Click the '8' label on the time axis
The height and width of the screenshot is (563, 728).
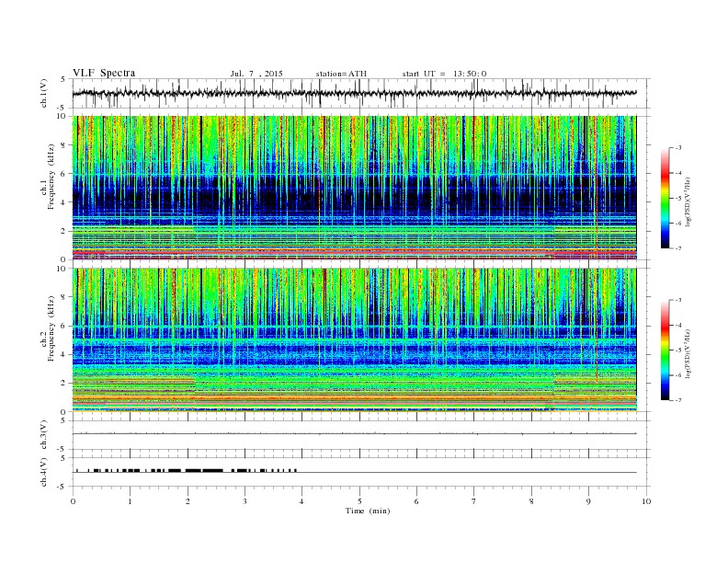pyautogui.click(x=531, y=501)
